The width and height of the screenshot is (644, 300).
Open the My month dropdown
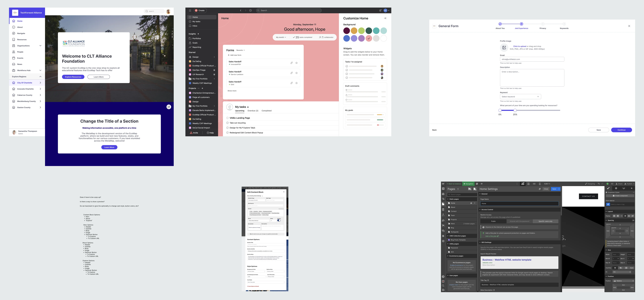pyautogui.click(x=281, y=37)
